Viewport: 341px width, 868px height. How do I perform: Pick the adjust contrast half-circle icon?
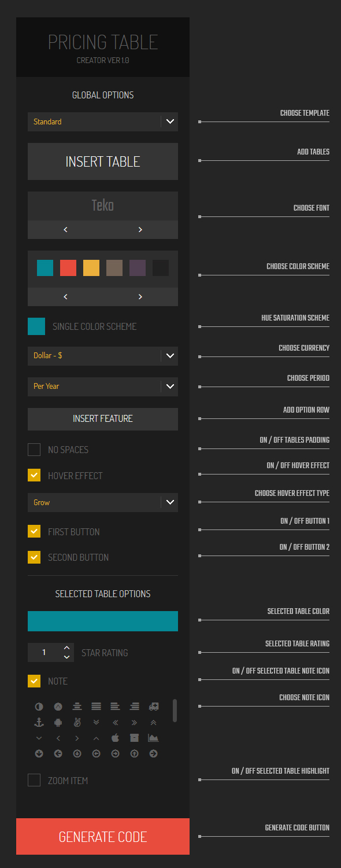point(39,707)
